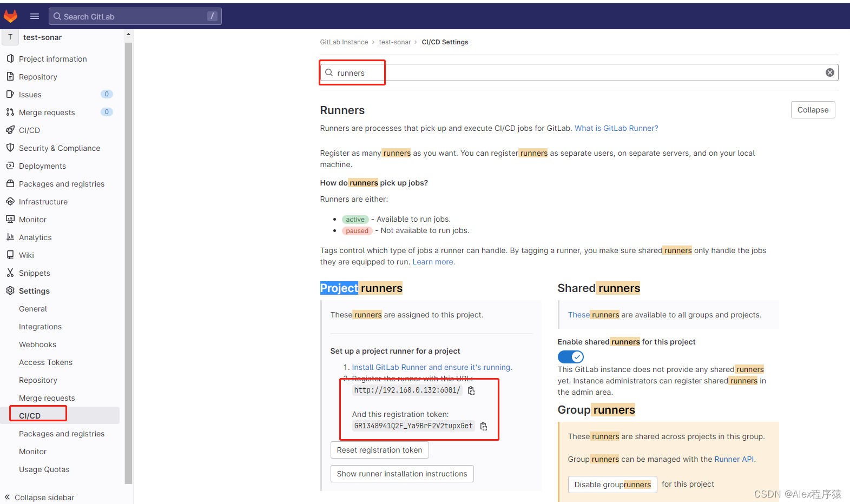The height and width of the screenshot is (504, 850).
Task: Open Monitor under Settings
Action: click(x=32, y=452)
